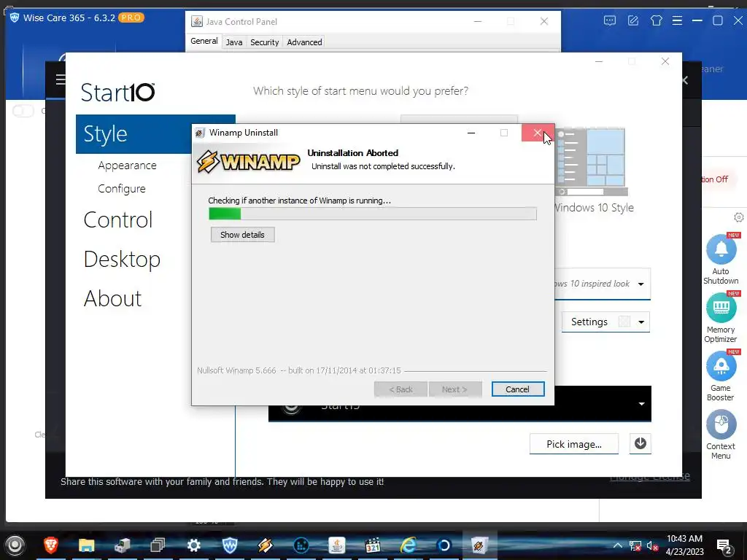Open the Wise Care 365 hamburger menu
This screenshot has width=747, height=560.
tap(677, 20)
